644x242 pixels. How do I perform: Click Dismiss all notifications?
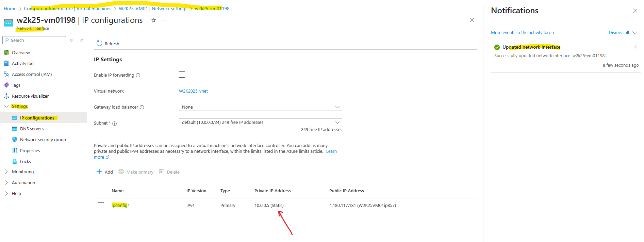pos(619,33)
